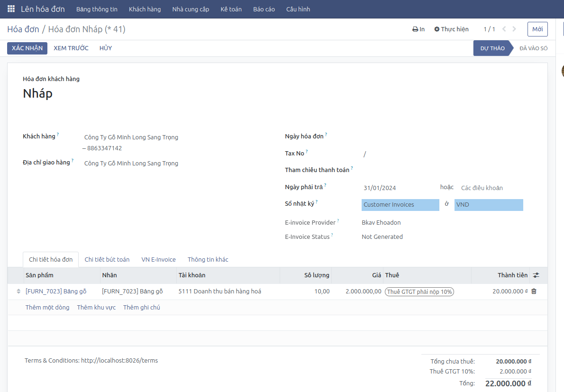Select the ĐÃ VÀO SỔ status stage

533,48
